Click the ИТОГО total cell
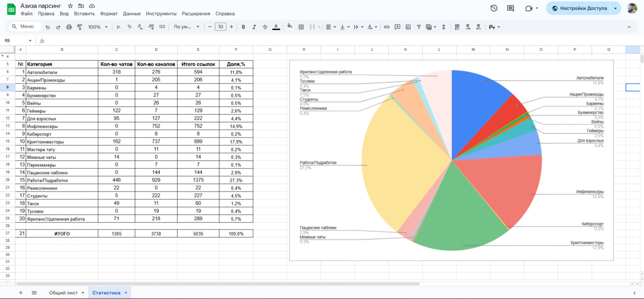Viewport: 644px width, 299px height. coord(62,234)
